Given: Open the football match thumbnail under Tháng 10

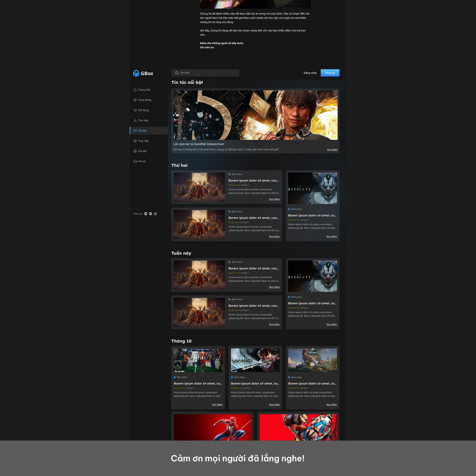Looking at the screenshot, I should click(x=198, y=360).
